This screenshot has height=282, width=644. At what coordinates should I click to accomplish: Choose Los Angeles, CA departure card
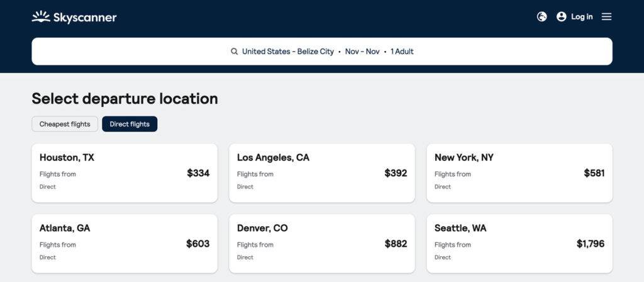(322, 172)
